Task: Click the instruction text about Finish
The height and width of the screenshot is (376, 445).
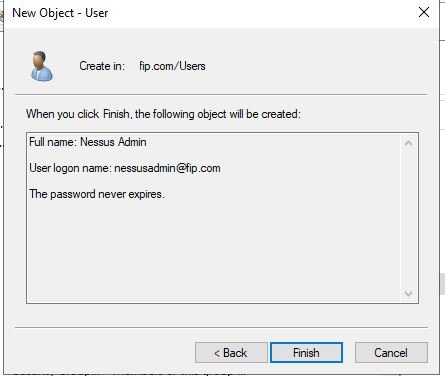Action: (x=163, y=114)
